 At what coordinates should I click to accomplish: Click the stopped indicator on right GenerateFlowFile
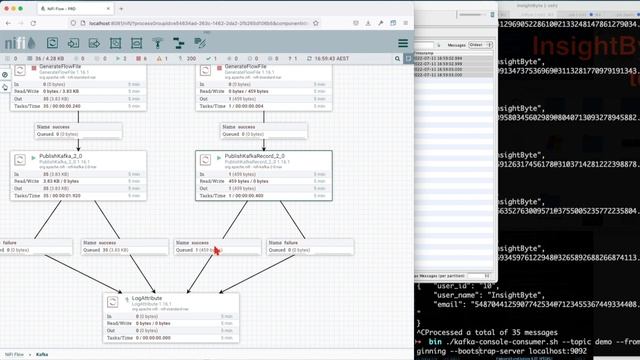(x=219, y=68)
